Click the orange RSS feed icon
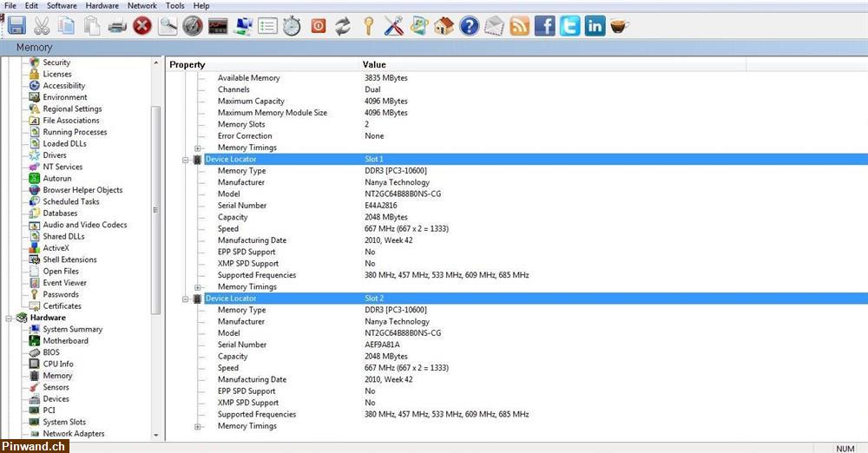 tap(520, 26)
